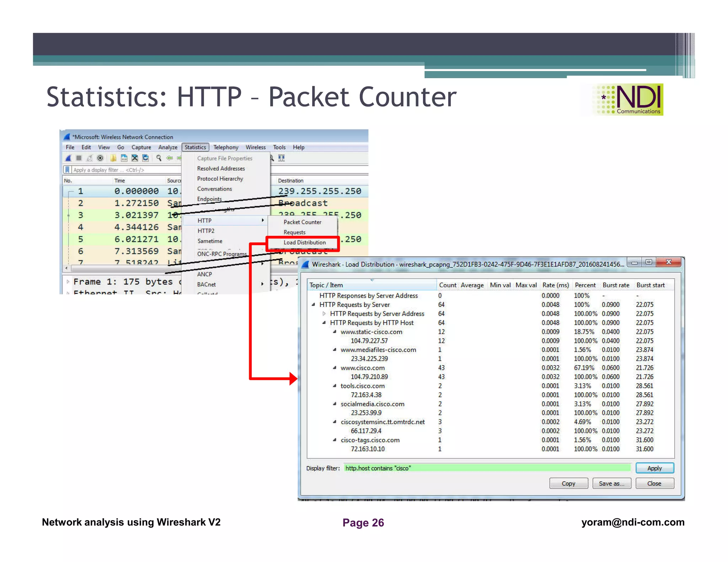728x562 pixels.
Task: Expand BACnet submenu arrow
Action: pos(262,284)
